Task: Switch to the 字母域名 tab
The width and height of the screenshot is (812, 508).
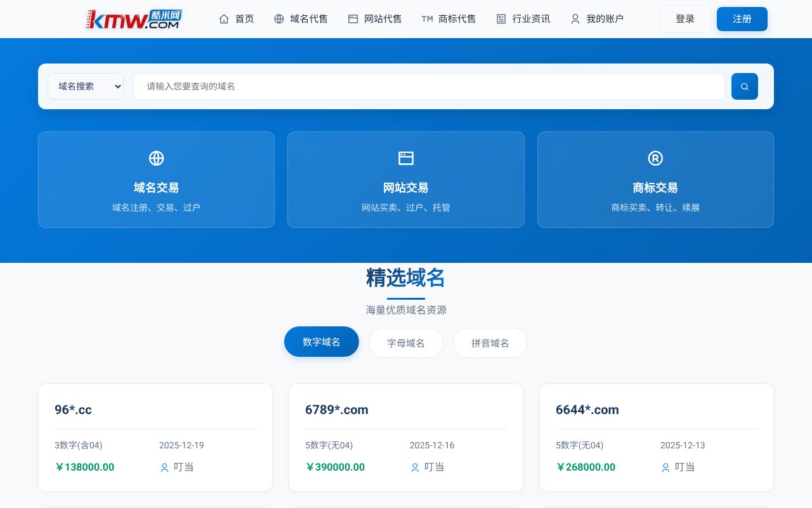Action: (406, 343)
